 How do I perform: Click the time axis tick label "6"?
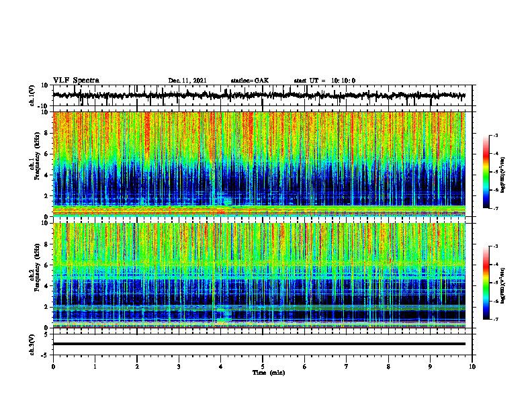(305, 367)
